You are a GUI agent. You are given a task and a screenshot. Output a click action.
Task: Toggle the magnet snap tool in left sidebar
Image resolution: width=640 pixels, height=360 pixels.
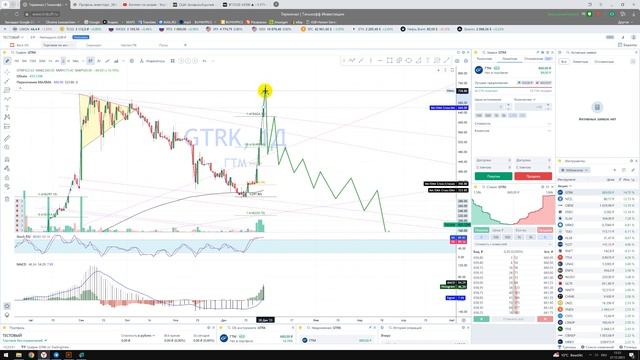click(7, 160)
